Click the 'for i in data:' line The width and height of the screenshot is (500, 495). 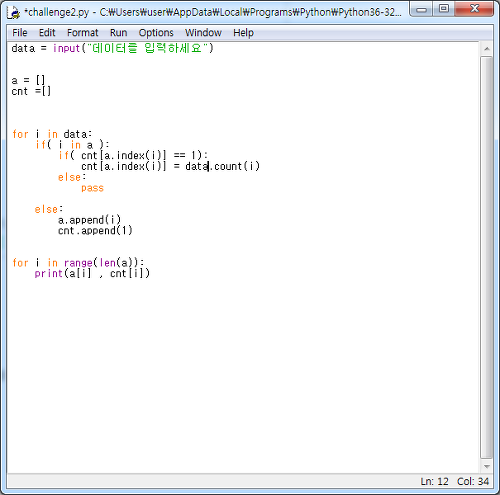tap(52, 134)
